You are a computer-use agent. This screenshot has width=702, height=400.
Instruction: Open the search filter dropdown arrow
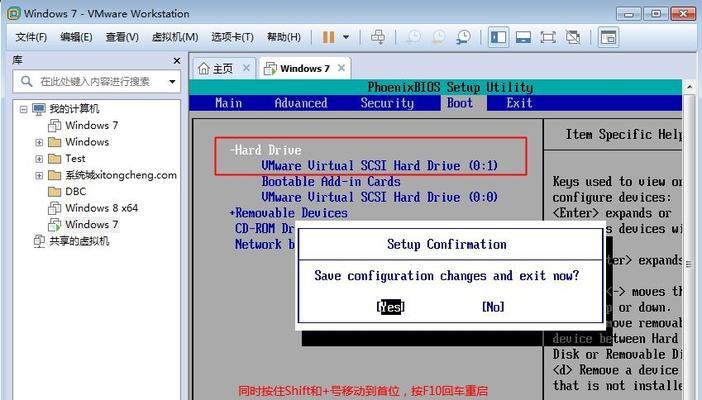click(172, 82)
